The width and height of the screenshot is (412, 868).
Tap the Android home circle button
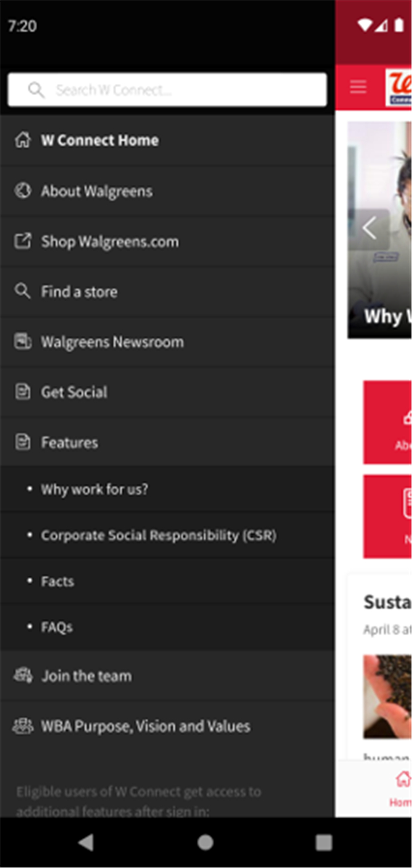(205, 842)
